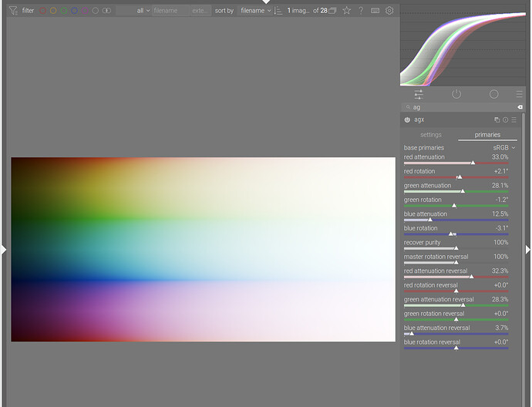This screenshot has height=407, width=532.
Task: Clear the module search text
Action: click(x=520, y=107)
